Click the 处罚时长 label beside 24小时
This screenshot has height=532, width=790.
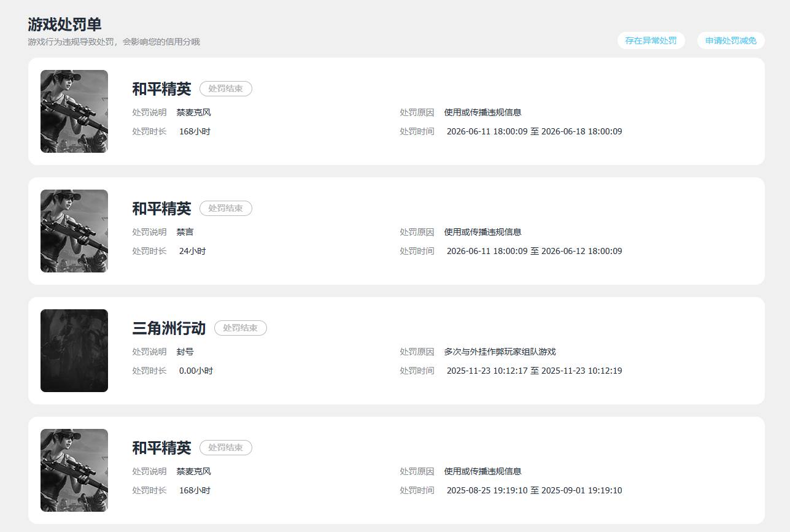click(149, 251)
